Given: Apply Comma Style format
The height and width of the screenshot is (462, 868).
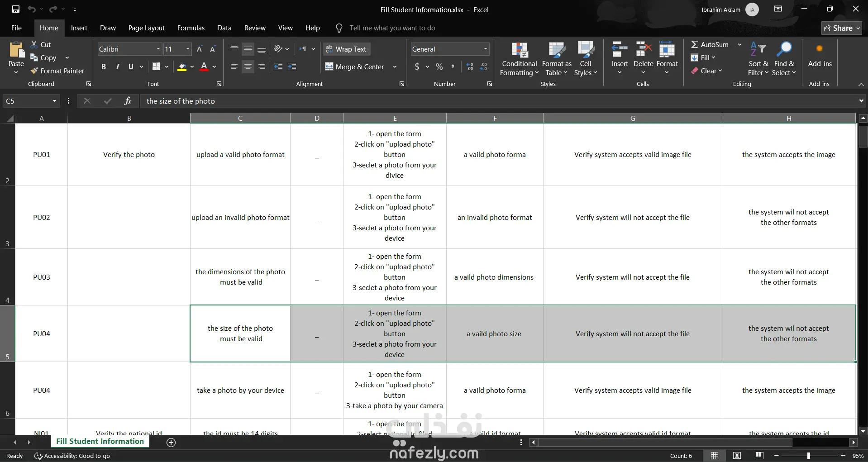Looking at the screenshot, I should [x=453, y=67].
